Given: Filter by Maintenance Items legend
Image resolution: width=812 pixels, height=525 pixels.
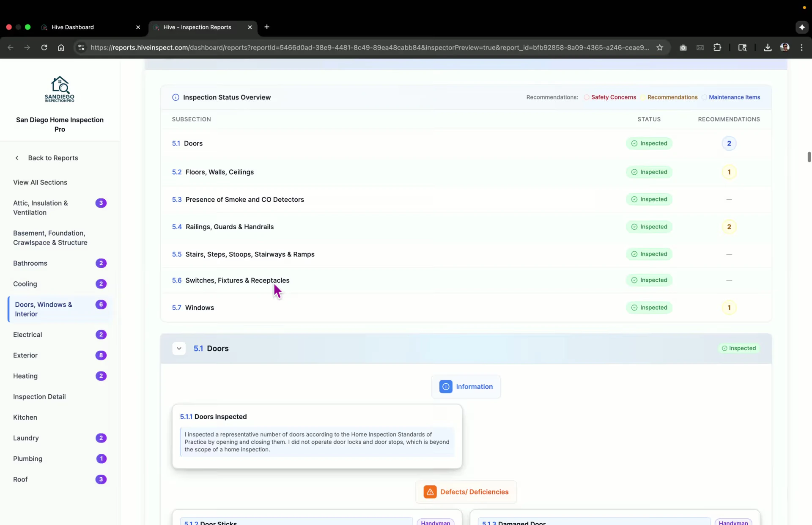Looking at the screenshot, I should (x=731, y=97).
